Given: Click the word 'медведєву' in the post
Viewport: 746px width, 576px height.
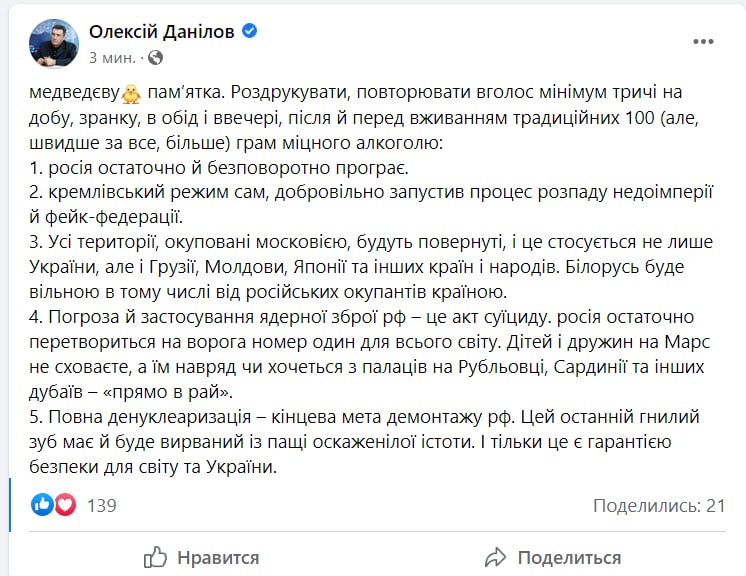Looking at the screenshot, I should pyautogui.click(x=74, y=92).
